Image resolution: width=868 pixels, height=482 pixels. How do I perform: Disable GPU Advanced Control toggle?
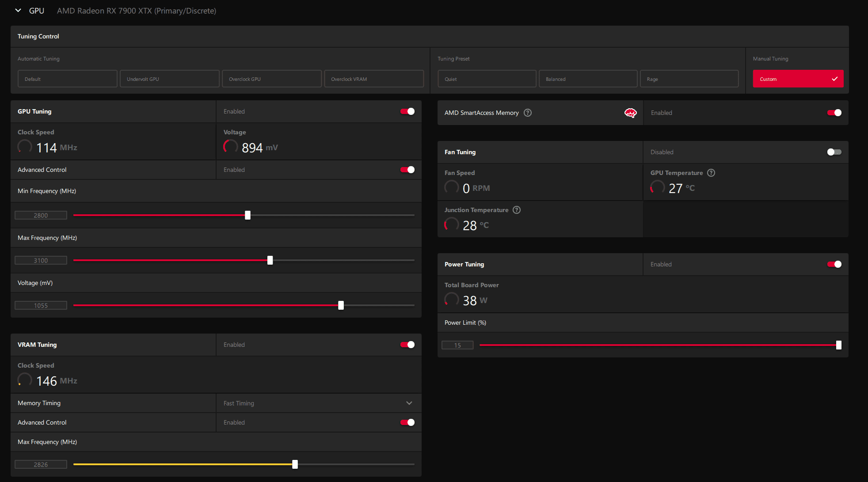pos(407,170)
